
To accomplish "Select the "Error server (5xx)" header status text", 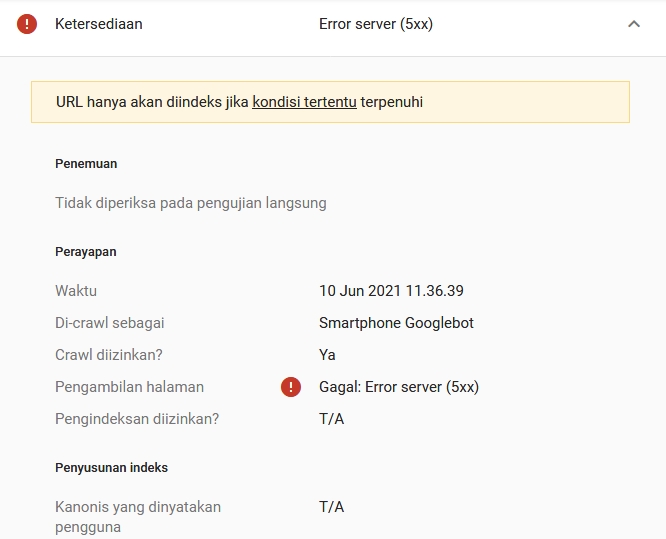I will [376, 24].
